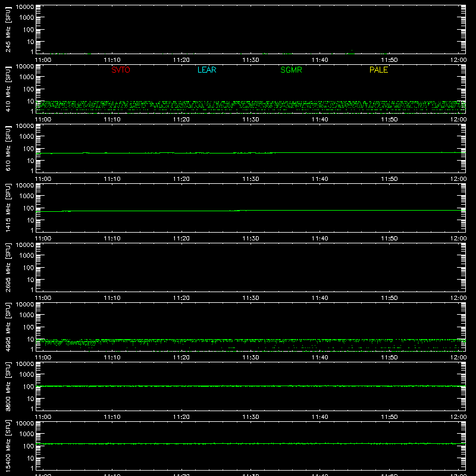The height and width of the screenshot is (476, 476).
Task: Click the 11:20 time label under 1415 MHz plot
Action: click(181, 239)
